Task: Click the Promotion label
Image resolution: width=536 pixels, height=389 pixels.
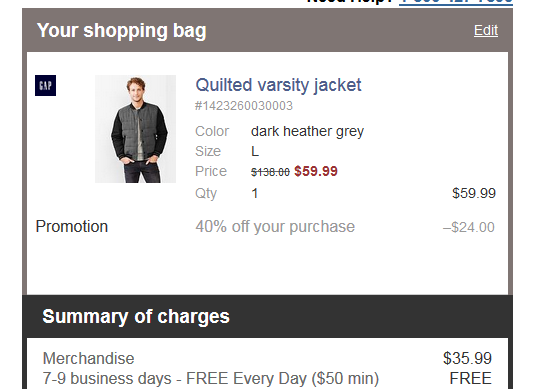Action: [72, 227]
